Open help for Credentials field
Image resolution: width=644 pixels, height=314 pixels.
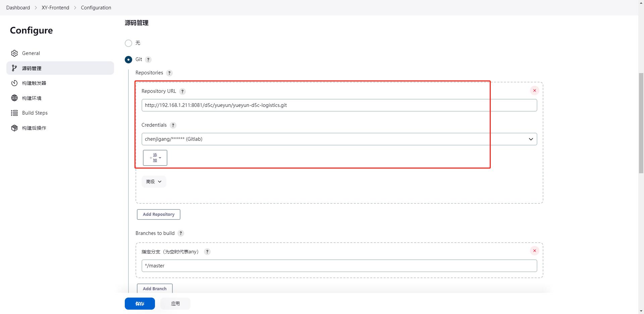pos(173,125)
